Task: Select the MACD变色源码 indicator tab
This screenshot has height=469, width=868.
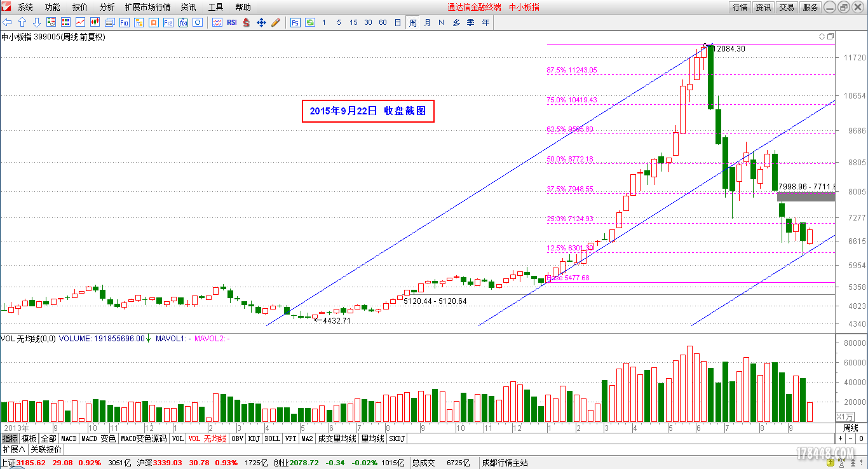Action: tap(144, 438)
